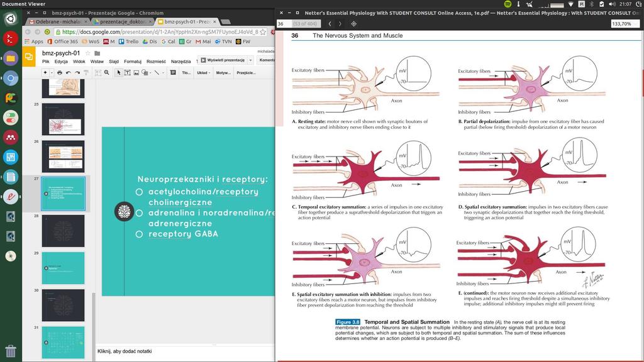This screenshot has height=362, width=644.
Task: Open Google Slides home logo
Action: click(x=29, y=57)
